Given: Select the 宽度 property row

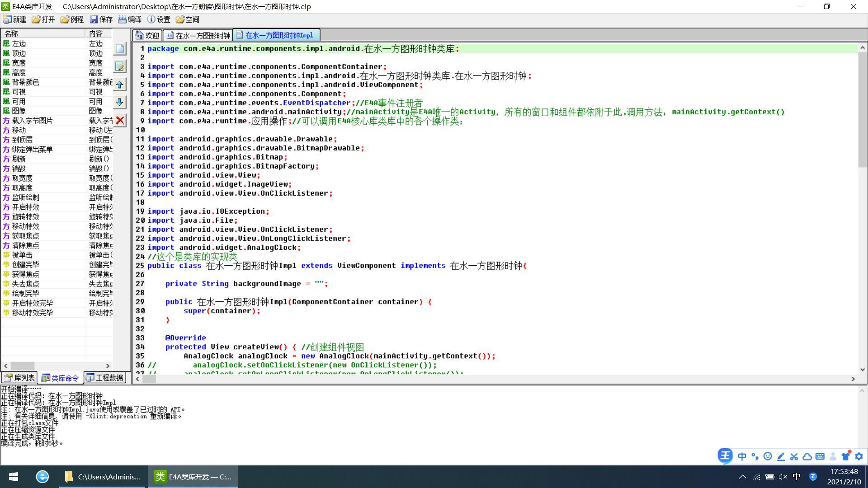Looking at the screenshot, I should click(x=57, y=63).
